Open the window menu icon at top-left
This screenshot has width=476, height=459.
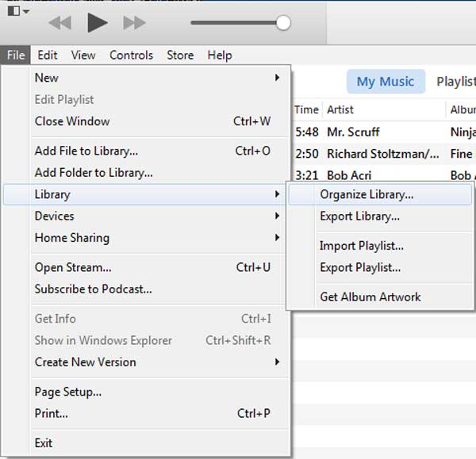[x=17, y=11]
